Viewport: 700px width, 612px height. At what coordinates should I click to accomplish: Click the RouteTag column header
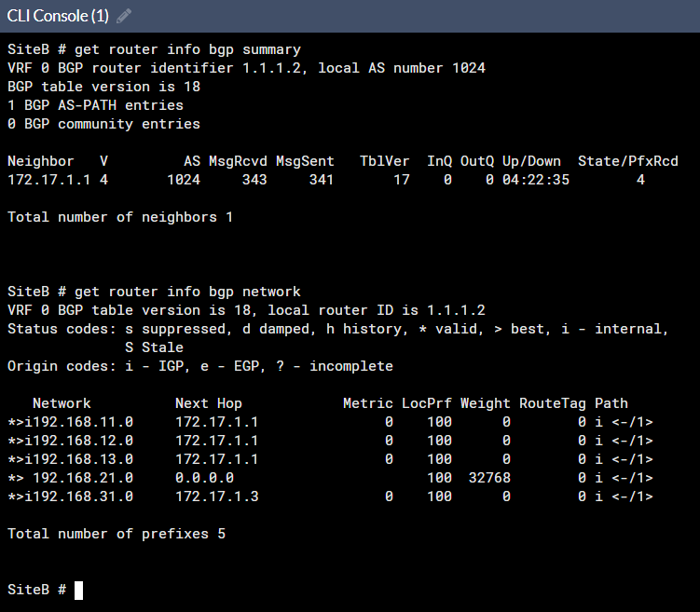tap(552, 403)
